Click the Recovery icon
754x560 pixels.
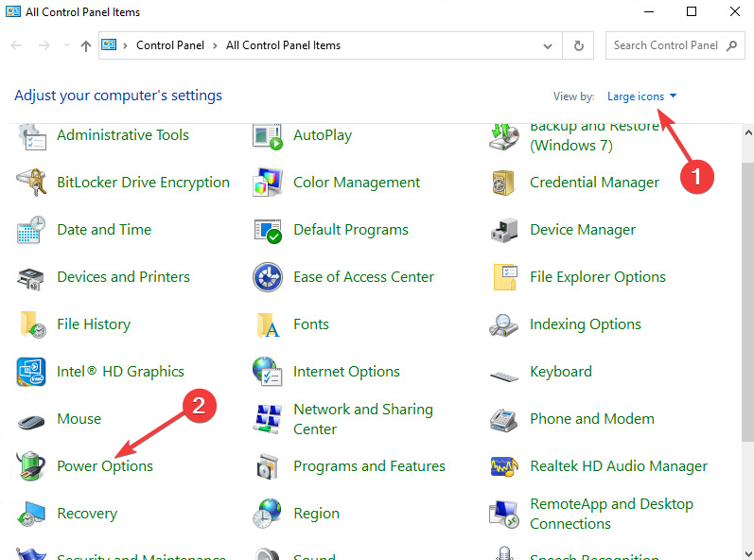(x=31, y=514)
